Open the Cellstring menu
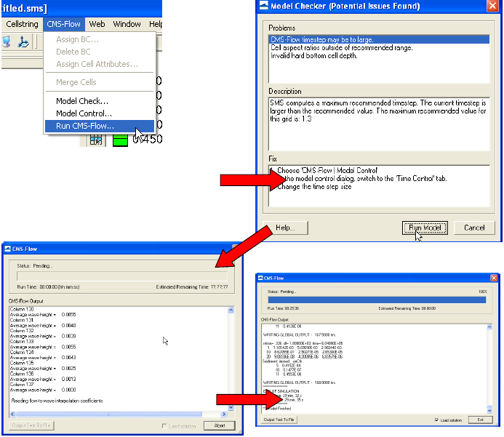This screenshot has width=504, height=437. [22, 24]
